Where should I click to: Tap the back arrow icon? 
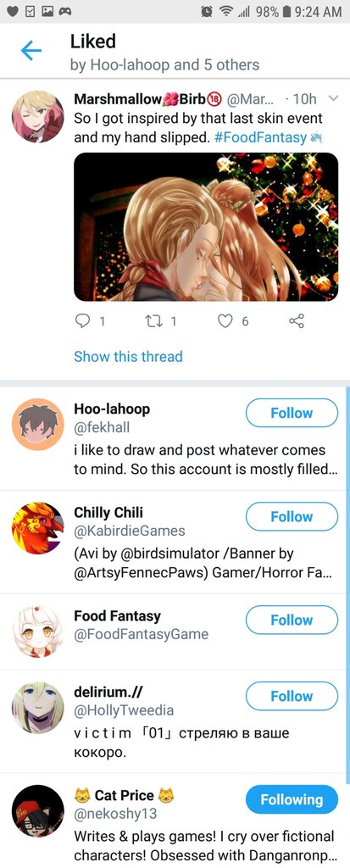[31, 51]
